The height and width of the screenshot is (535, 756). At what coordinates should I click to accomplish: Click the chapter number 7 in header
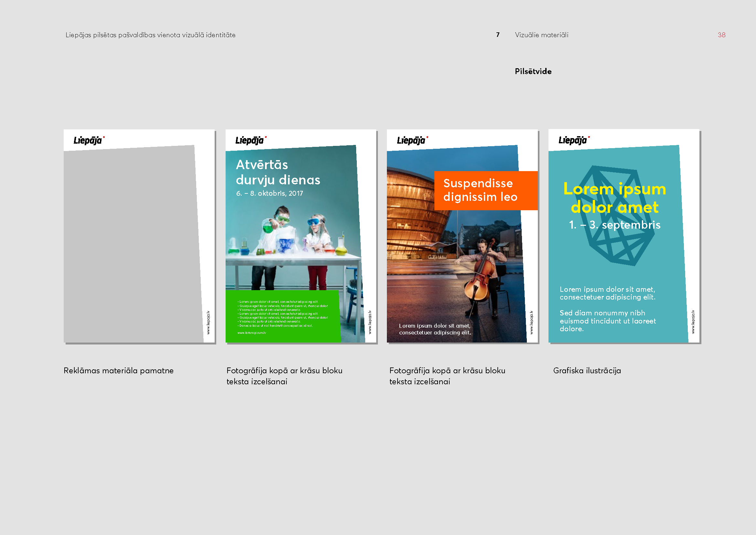click(498, 35)
